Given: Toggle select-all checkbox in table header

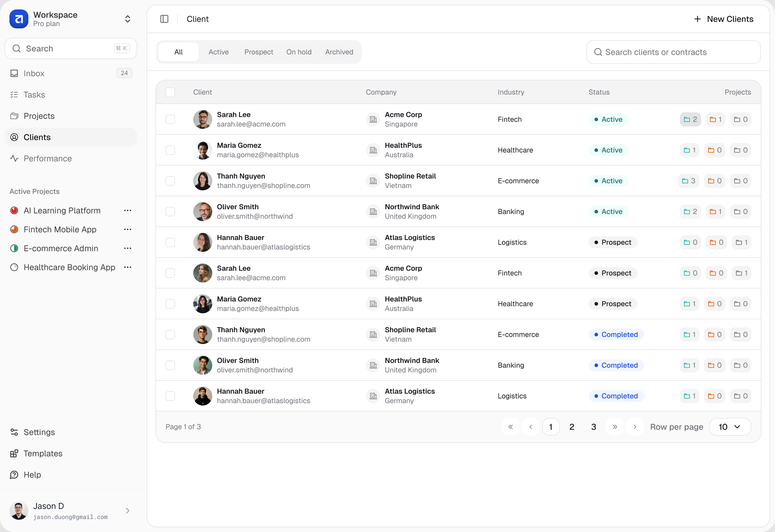Looking at the screenshot, I should click(170, 92).
